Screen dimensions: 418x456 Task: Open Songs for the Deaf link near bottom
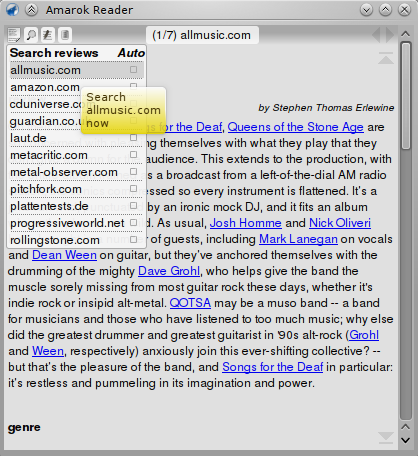tap(273, 367)
